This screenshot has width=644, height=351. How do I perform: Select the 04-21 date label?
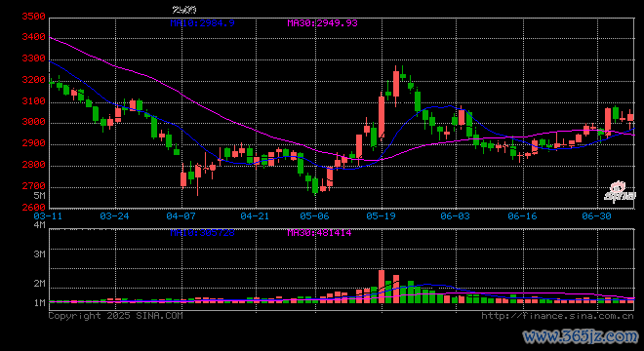point(255,215)
